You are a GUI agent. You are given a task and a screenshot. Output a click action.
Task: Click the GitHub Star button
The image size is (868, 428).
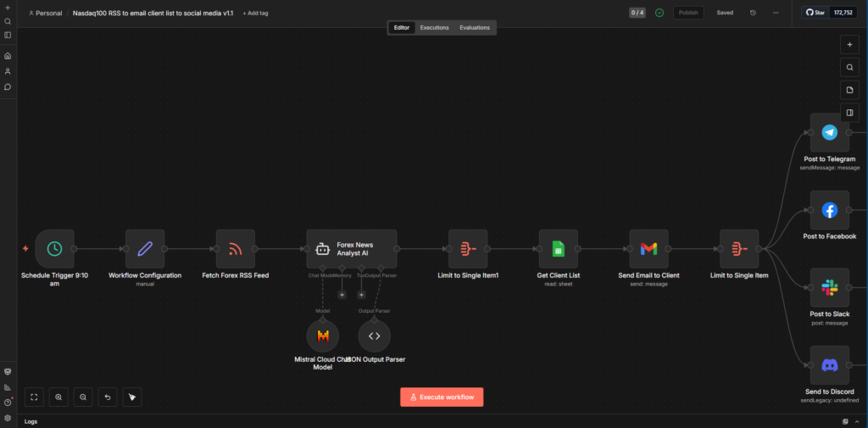pos(815,13)
